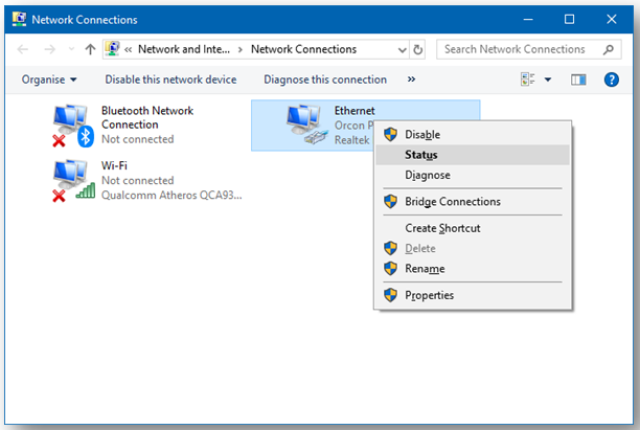Select the Bluetooth Network Connection adapter icon
This screenshot has height=430, width=640.
pyautogui.click(x=73, y=125)
